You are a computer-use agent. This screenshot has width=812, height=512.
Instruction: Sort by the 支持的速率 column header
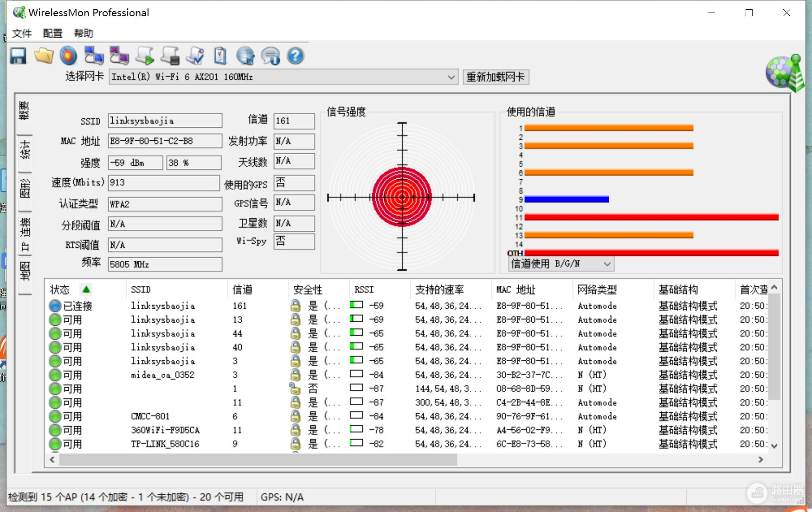(450, 290)
